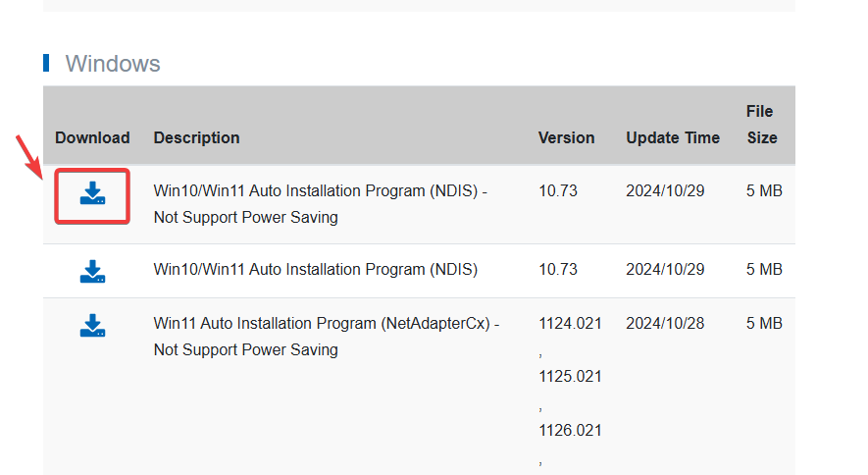The height and width of the screenshot is (475, 868).
Task: Click the Windows section heading
Action: click(x=113, y=64)
